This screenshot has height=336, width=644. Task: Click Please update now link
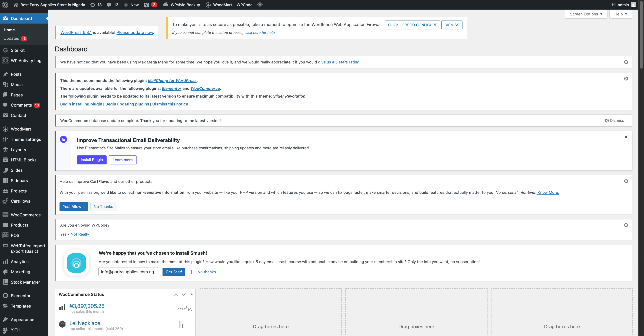click(135, 32)
